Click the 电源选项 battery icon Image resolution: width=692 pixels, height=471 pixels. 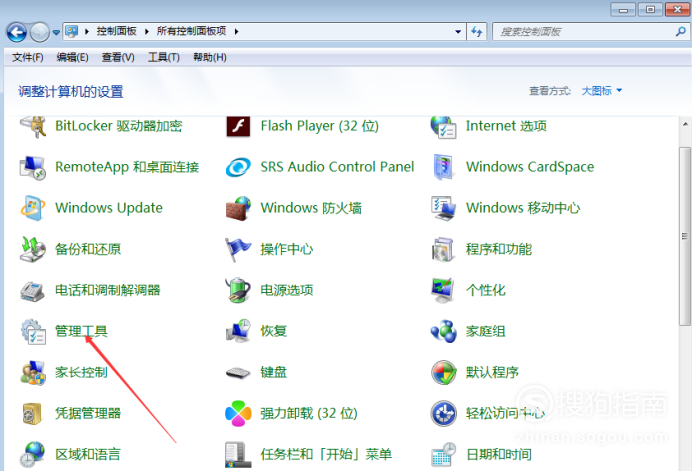click(238, 290)
